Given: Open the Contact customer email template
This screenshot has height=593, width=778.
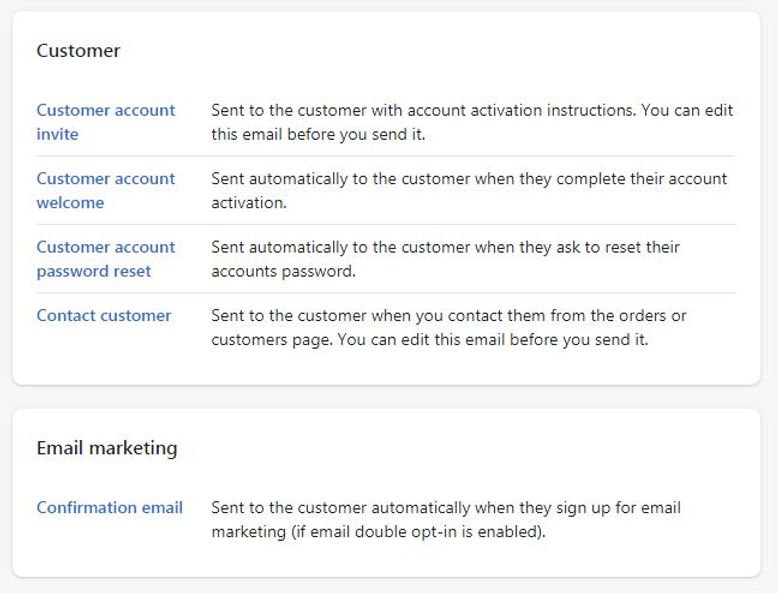Looking at the screenshot, I should pyautogui.click(x=104, y=315).
